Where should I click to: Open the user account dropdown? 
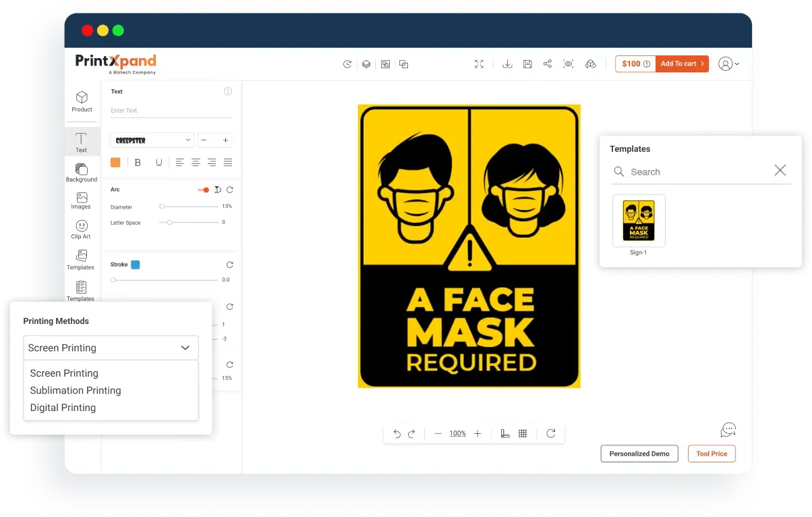(728, 64)
